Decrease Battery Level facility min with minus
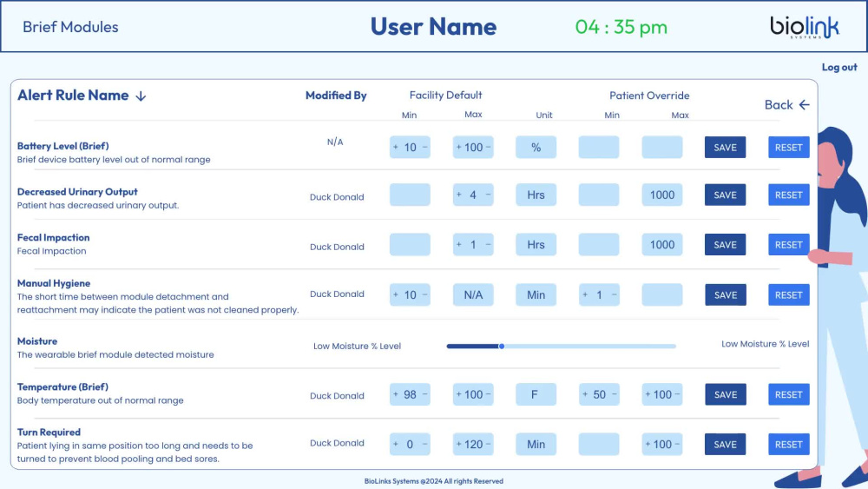This screenshot has width=868, height=489. (x=425, y=148)
